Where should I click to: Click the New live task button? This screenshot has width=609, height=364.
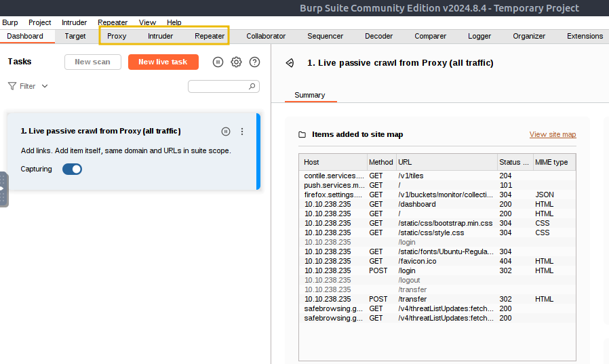[x=163, y=62]
